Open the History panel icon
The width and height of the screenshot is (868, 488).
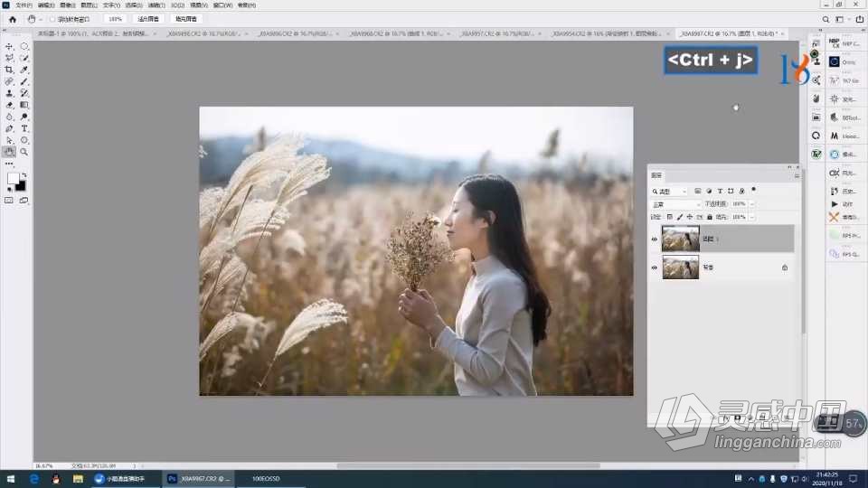[x=835, y=191]
